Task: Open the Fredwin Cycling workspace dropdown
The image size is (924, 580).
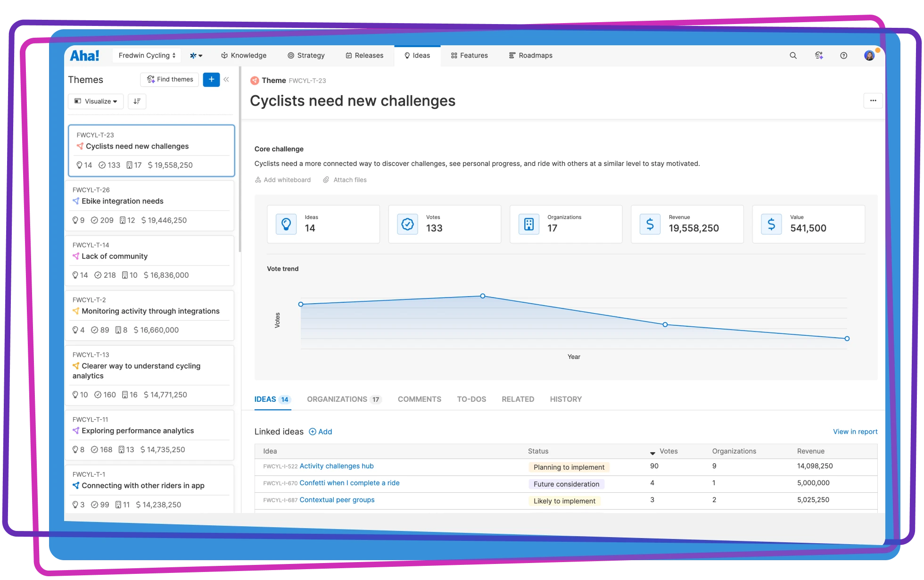Action: 147,56
